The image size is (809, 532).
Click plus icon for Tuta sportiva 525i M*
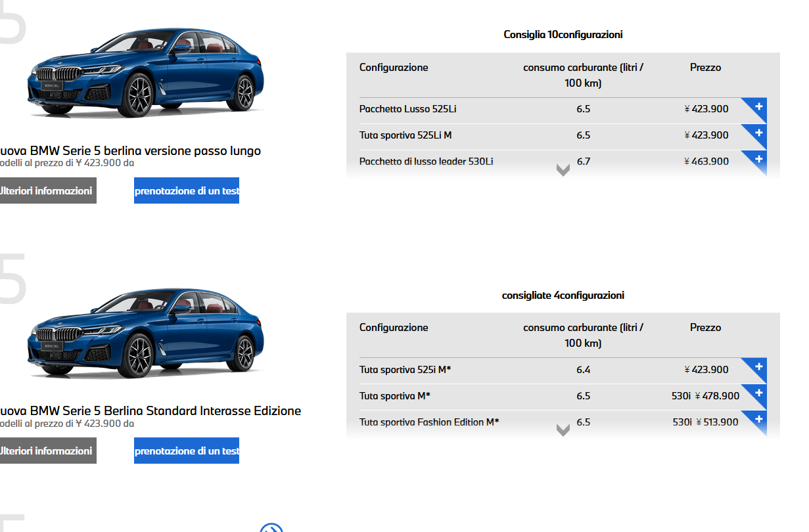tap(758, 366)
